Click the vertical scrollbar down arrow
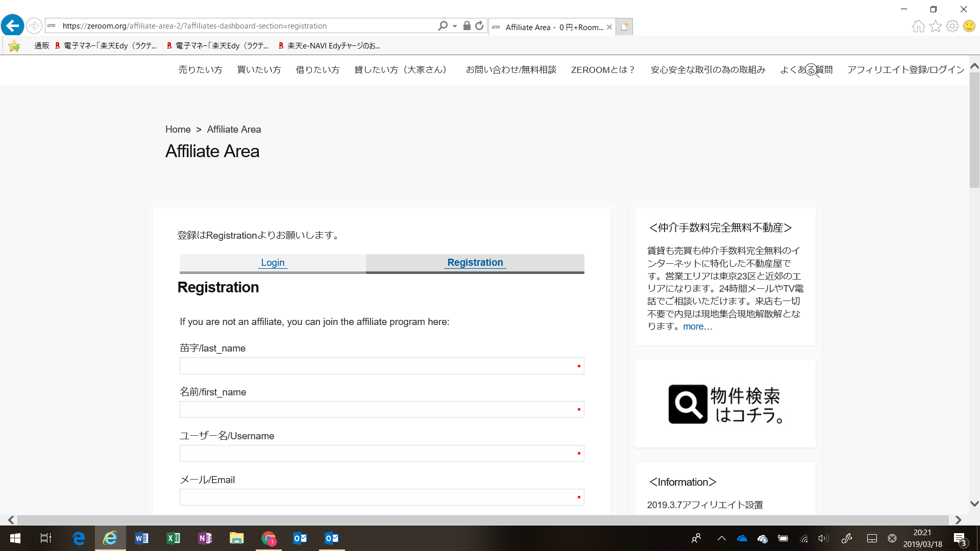 point(974,504)
